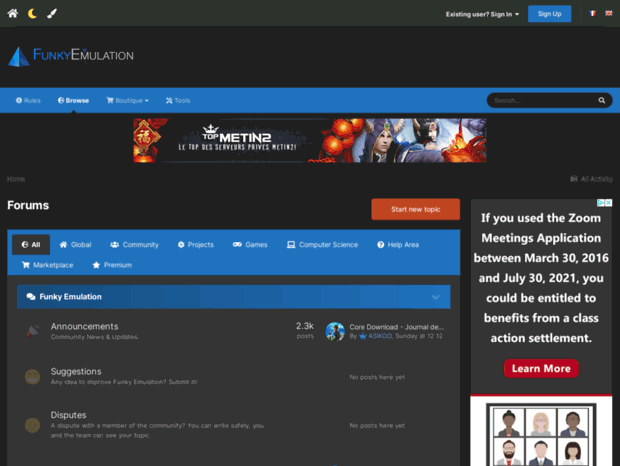Screen dimensions: 620x466
Task: Select the Games forum tab
Action: pos(250,244)
